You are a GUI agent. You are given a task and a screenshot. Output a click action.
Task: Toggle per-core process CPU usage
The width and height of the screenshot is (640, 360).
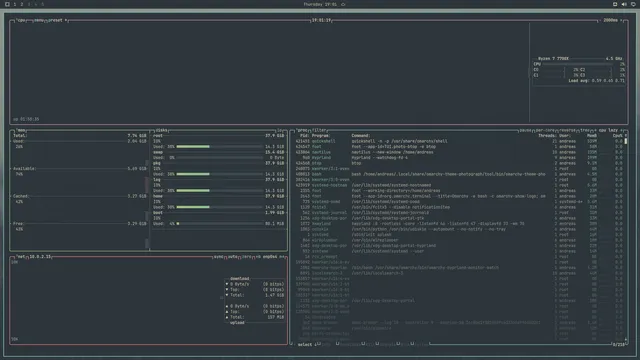click(x=545, y=130)
